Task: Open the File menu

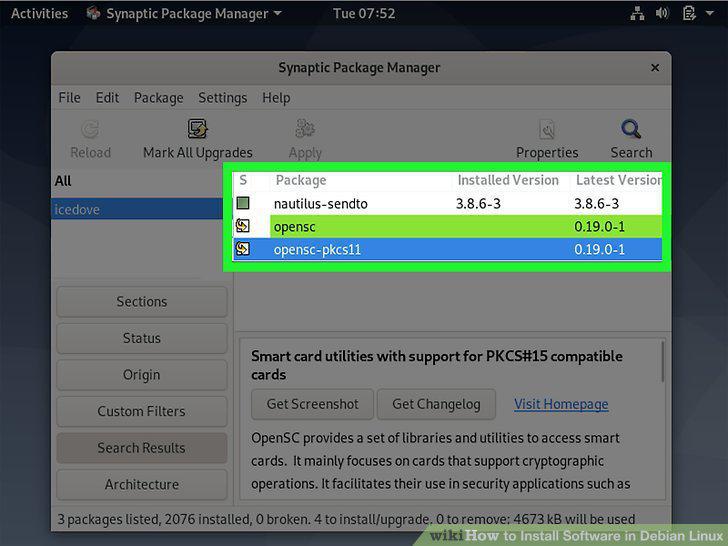Action: click(69, 98)
